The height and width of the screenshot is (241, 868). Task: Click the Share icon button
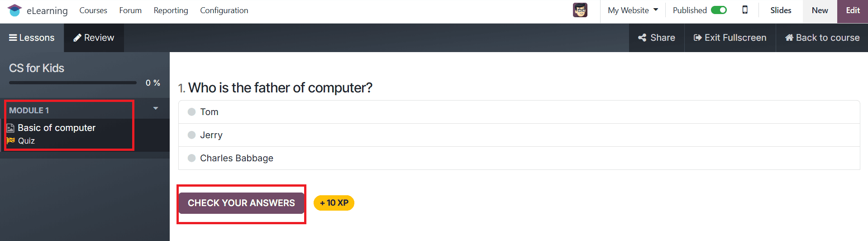pos(642,38)
